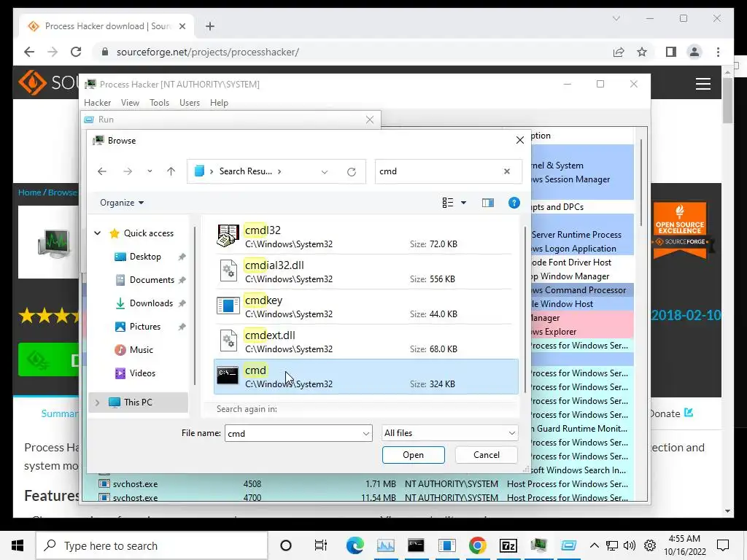747x560 pixels.
Task: Reload the SourceForge page in Chrome
Action: pyautogui.click(x=76, y=52)
